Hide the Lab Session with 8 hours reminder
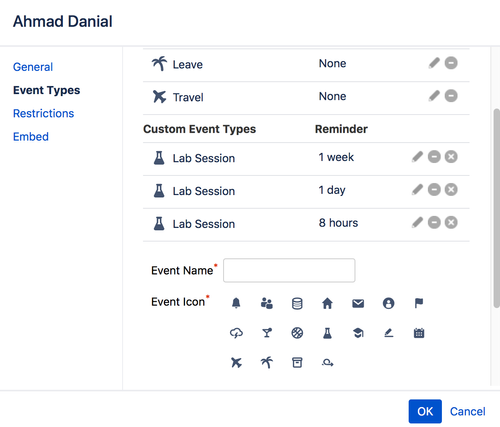The width and height of the screenshot is (500, 427). pyautogui.click(x=434, y=222)
